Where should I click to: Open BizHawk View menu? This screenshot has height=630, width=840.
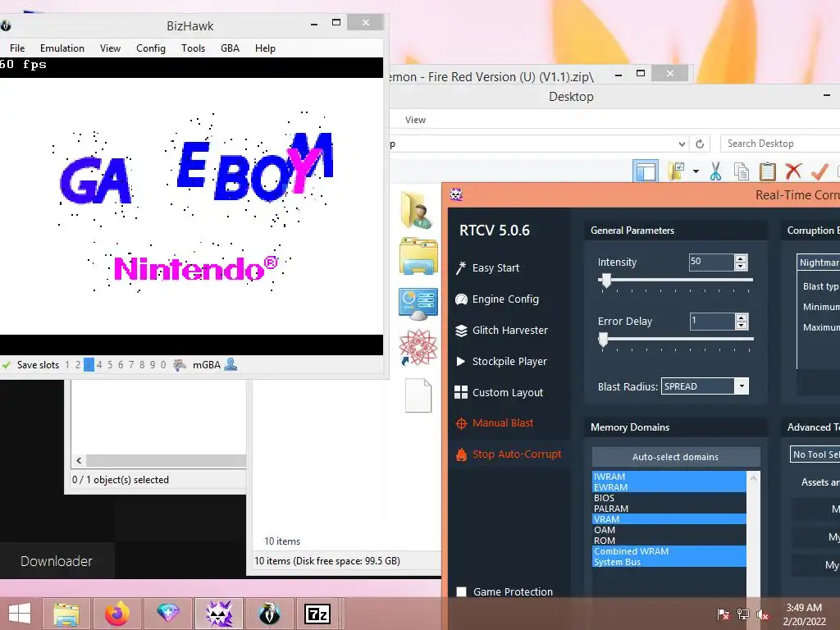click(x=110, y=48)
